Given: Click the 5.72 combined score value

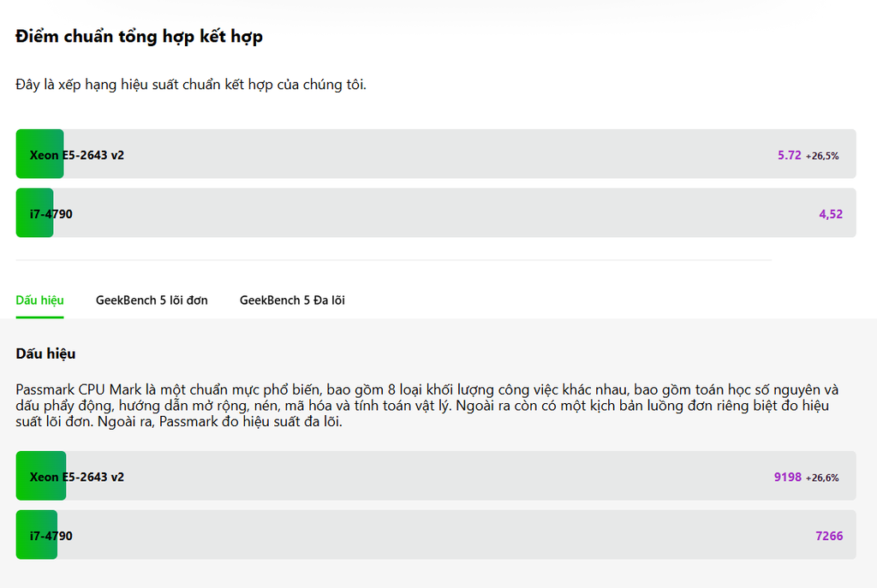Looking at the screenshot, I should [789, 155].
